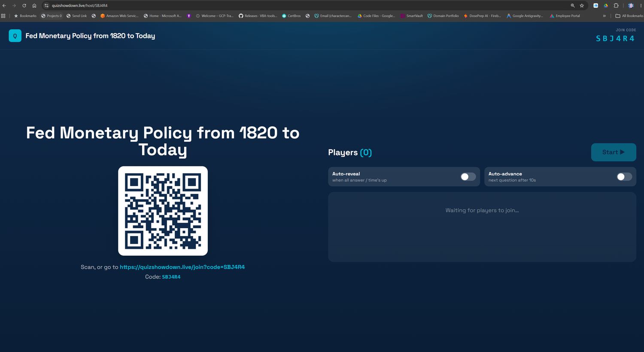Open the Projects 0 bookmark

[52, 16]
